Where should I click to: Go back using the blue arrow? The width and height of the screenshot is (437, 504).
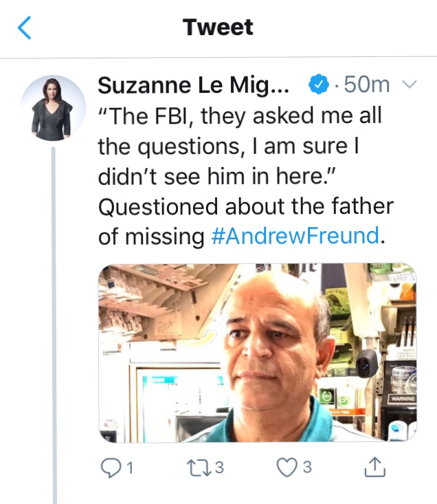tap(25, 28)
